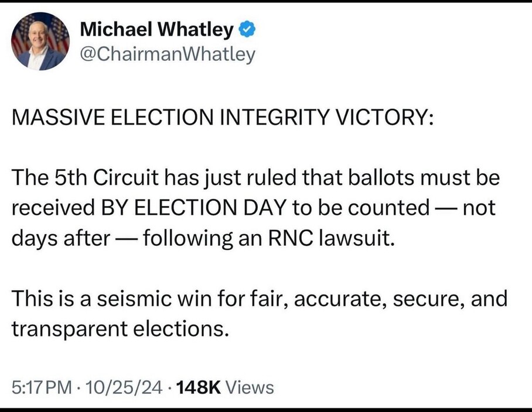This screenshot has width=532, height=412.
Task: Open Michael Whatley's profile avatar photo
Action: click(40, 41)
